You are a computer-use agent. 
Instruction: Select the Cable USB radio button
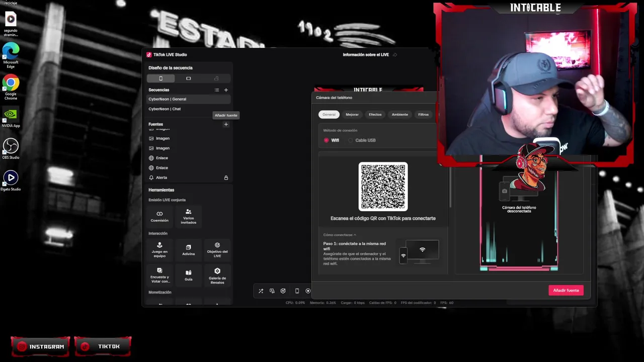coord(351,140)
